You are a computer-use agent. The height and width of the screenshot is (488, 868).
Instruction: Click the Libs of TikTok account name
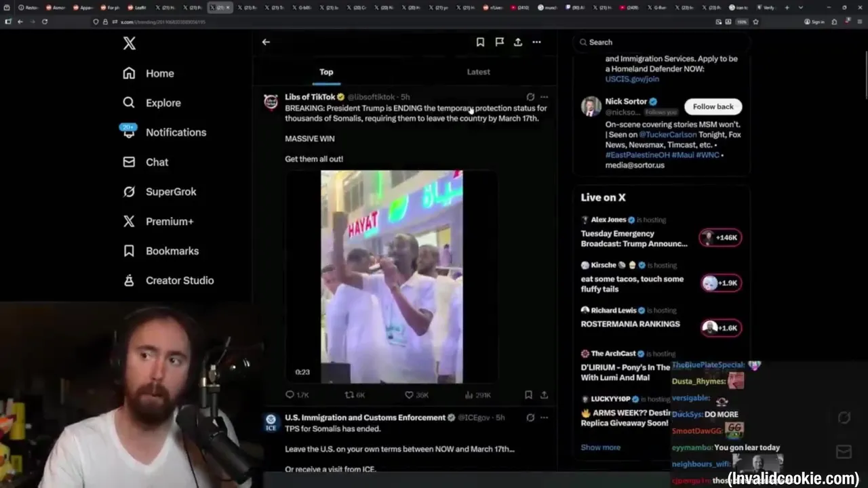[x=310, y=97]
